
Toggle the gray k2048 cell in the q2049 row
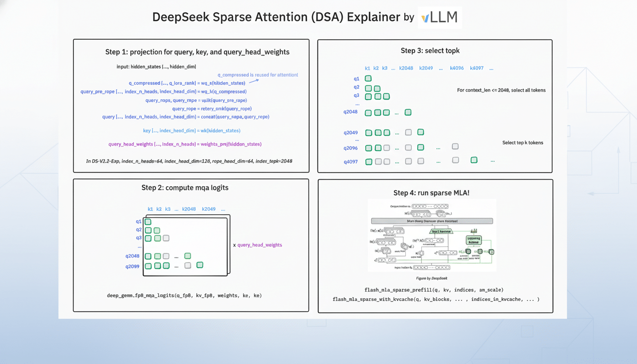(x=408, y=132)
